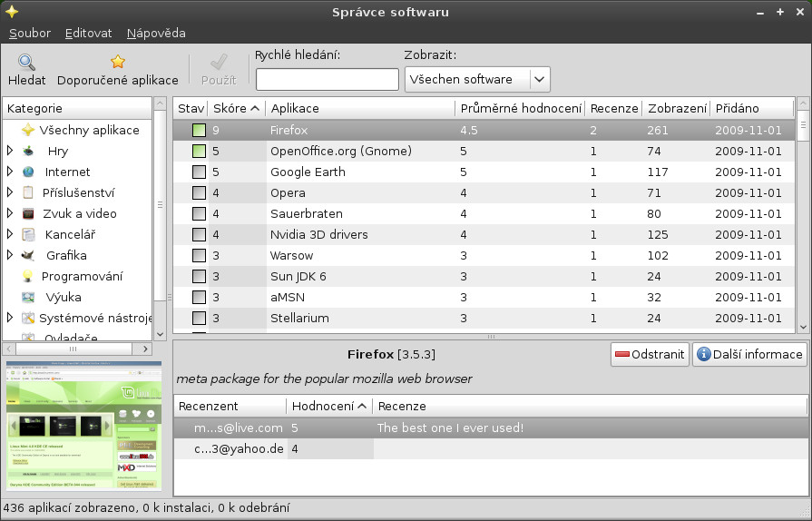Click the category tree horizontal scrollbar
Image resolution: width=812 pixels, height=521 pixels.
click(73, 349)
